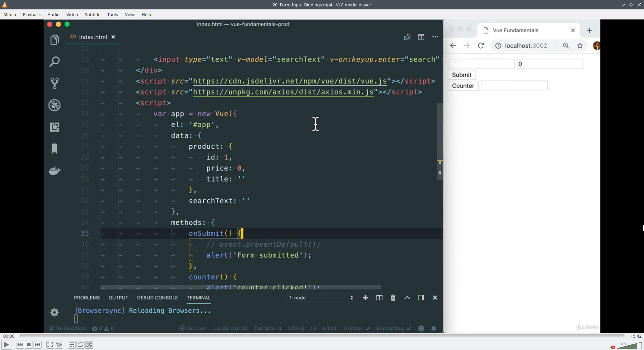Image resolution: width=644 pixels, height=350 pixels.
Task: Open the Manage gear at sidebar bottom
Action: [x=55, y=312]
